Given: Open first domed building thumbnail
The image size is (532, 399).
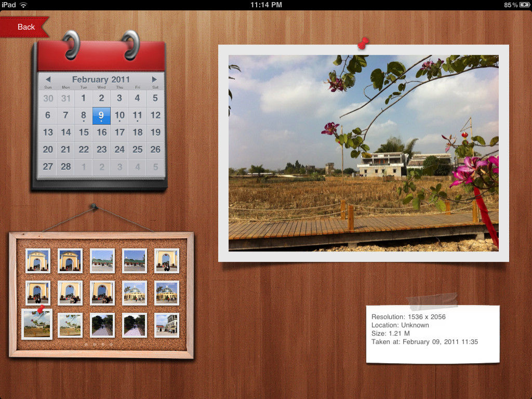Looking at the screenshot, I should [x=135, y=293].
